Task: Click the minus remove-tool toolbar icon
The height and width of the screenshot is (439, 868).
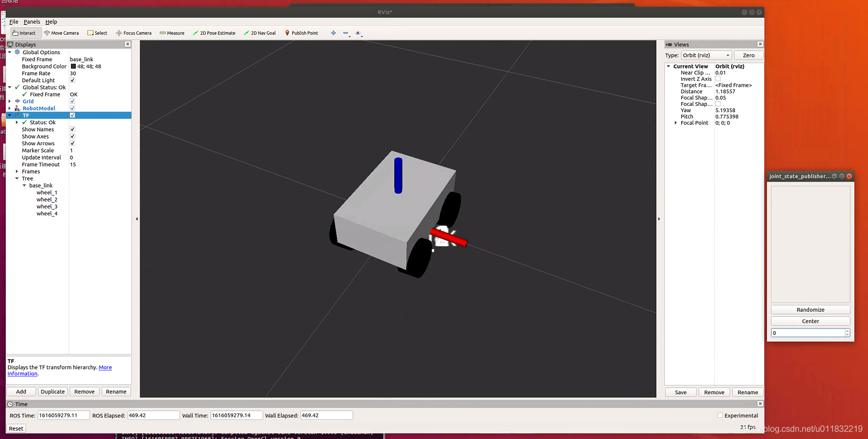Action: (346, 33)
